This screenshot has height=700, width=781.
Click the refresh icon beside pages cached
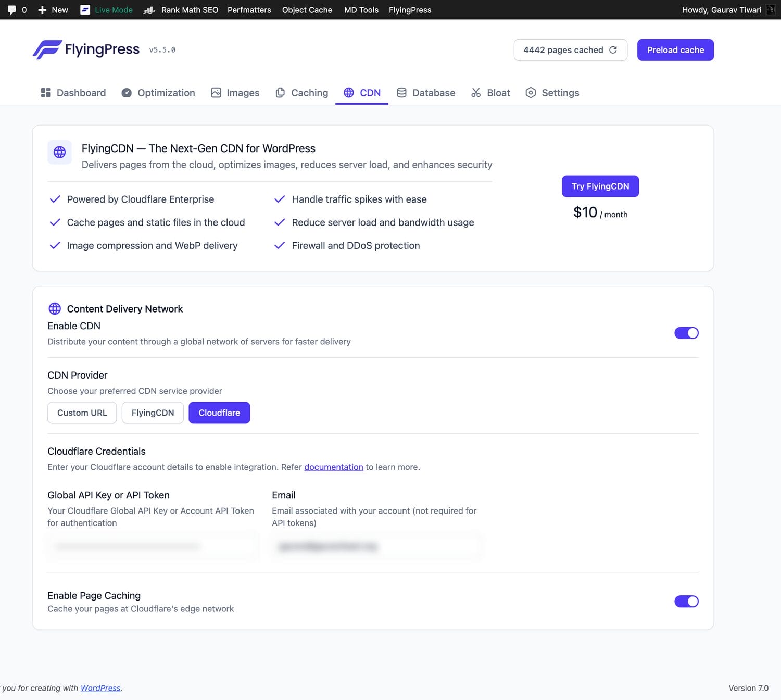pos(613,50)
